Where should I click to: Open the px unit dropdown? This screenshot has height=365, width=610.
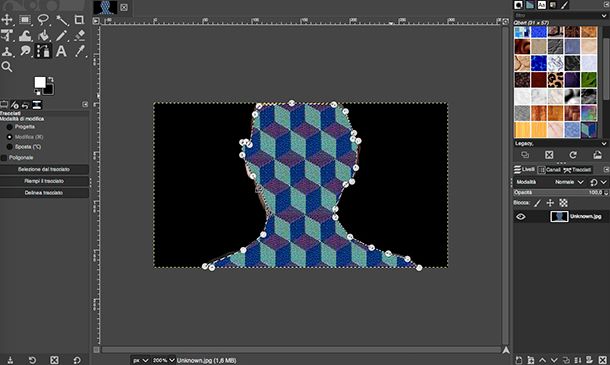(x=140, y=360)
